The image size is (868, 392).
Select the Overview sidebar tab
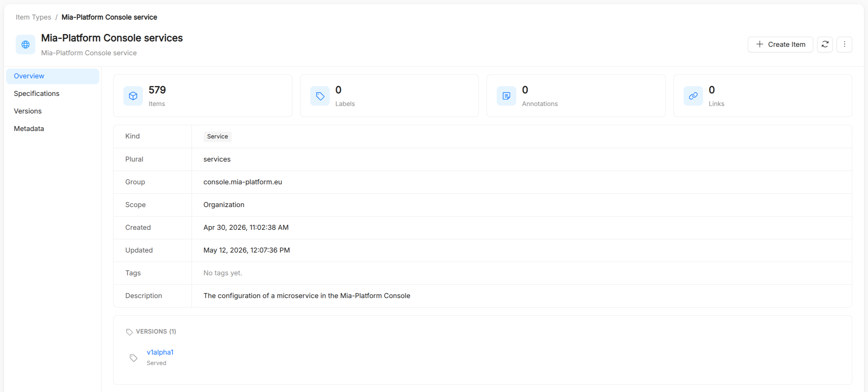(x=53, y=76)
